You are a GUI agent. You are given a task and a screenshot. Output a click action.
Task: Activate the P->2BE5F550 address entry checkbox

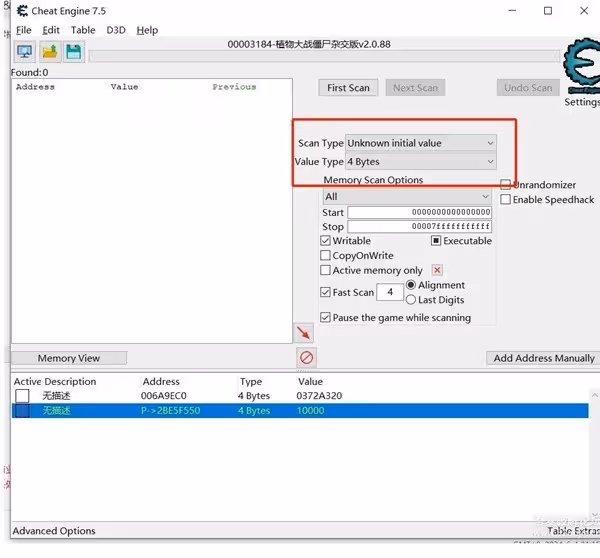pyautogui.click(x=22, y=411)
